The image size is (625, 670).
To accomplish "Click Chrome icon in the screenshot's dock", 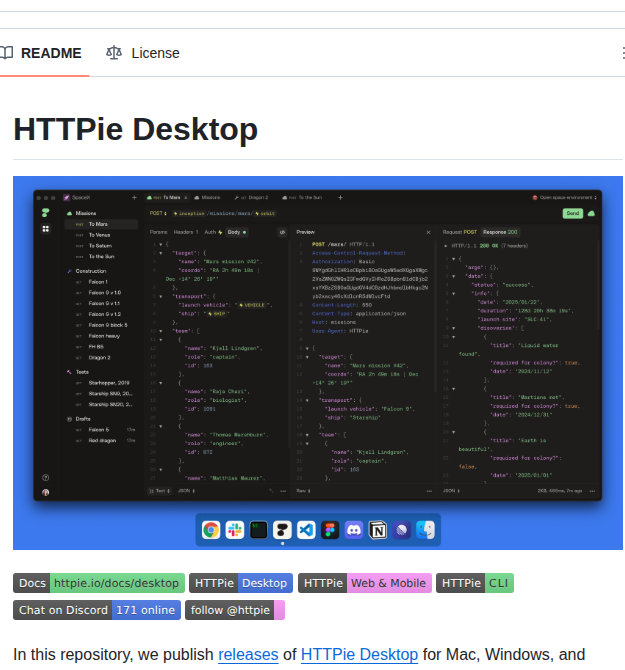I will (x=211, y=530).
